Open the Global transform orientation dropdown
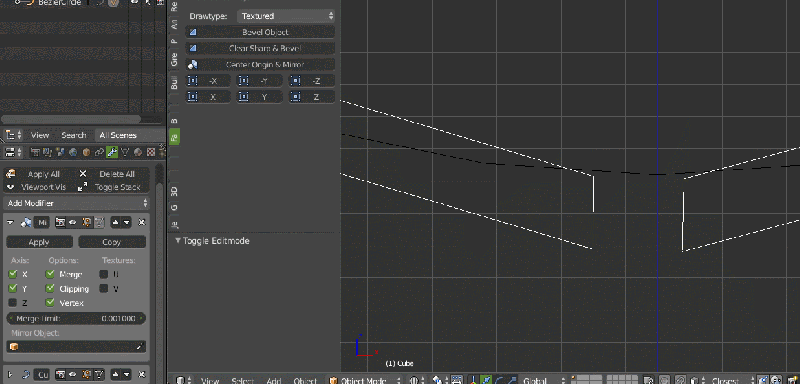Viewport: 800px width, 384px height. pos(542,380)
